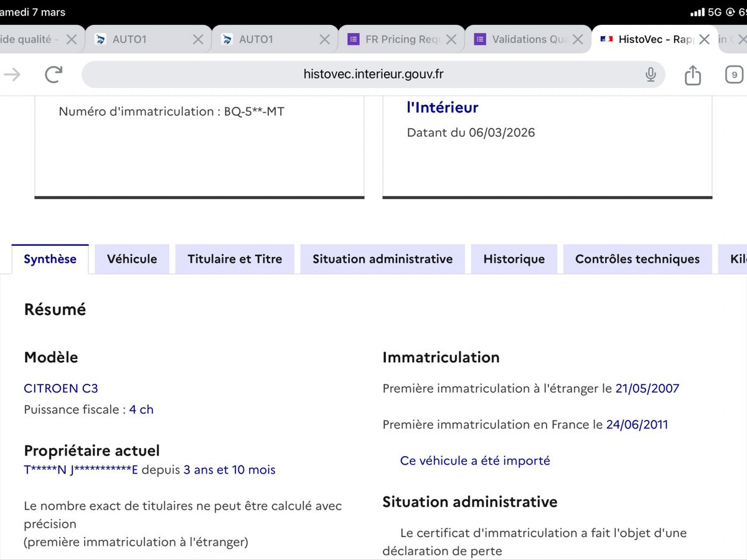This screenshot has height=560, width=747.
Task: Show the open tabs counter
Action: 735,75
